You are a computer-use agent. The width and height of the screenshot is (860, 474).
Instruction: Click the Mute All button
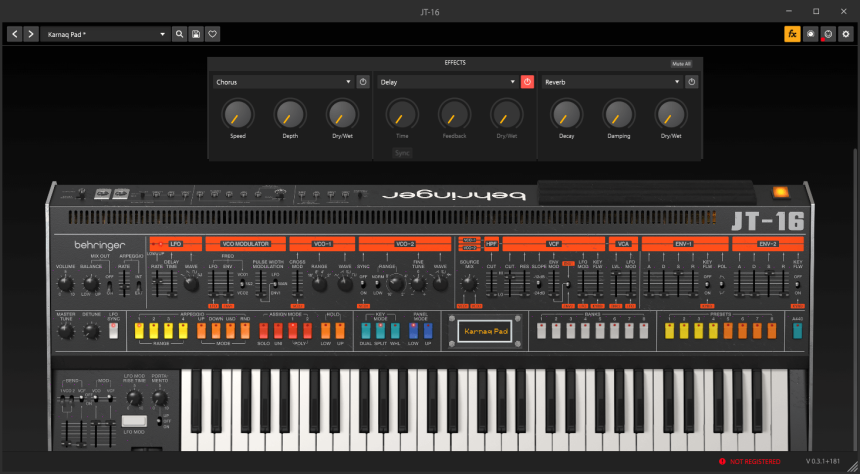pyautogui.click(x=681, y=64)
